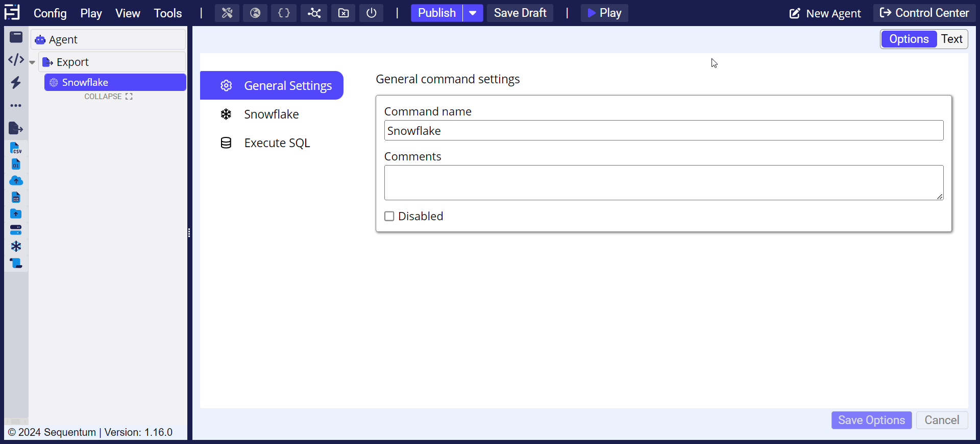Image resolution: width=980 pixels, height=444 pixels.
Task: Open the Publish dropdown arrow
Action: (473, 13)
